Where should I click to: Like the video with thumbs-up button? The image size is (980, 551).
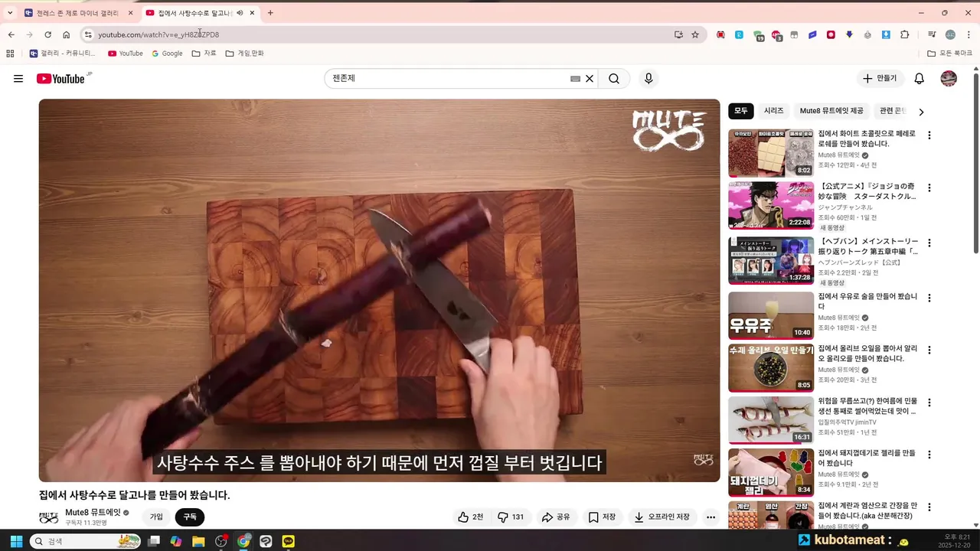pos(470,517)
